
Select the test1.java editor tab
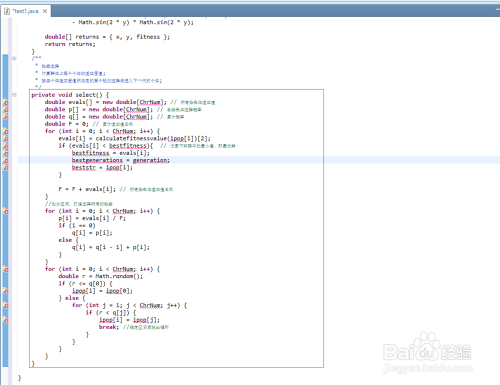click(x=26, y=11)
